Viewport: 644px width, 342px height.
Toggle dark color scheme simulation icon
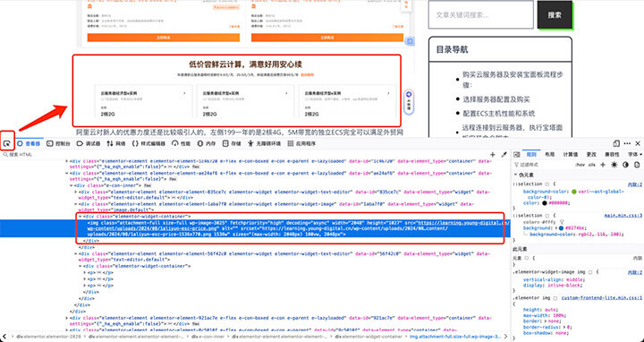625,165
